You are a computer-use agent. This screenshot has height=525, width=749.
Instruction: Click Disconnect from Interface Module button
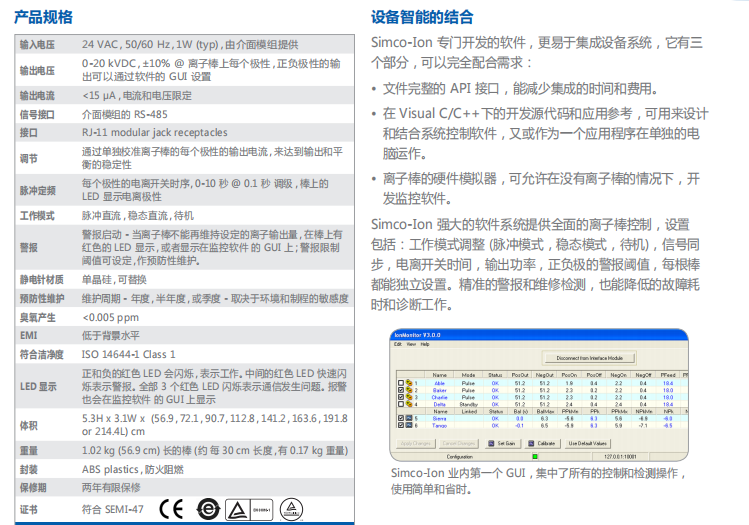point(589,358)
